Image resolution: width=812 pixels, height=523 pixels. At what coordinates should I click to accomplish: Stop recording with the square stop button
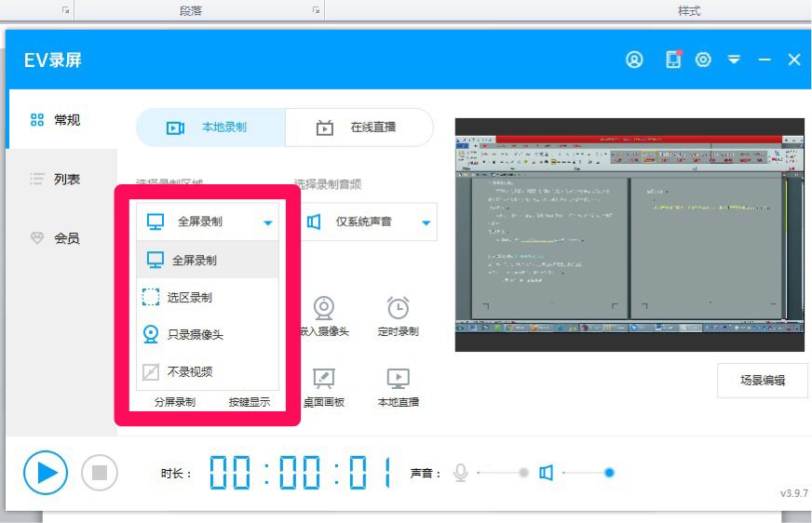click(x=100, y=473)
